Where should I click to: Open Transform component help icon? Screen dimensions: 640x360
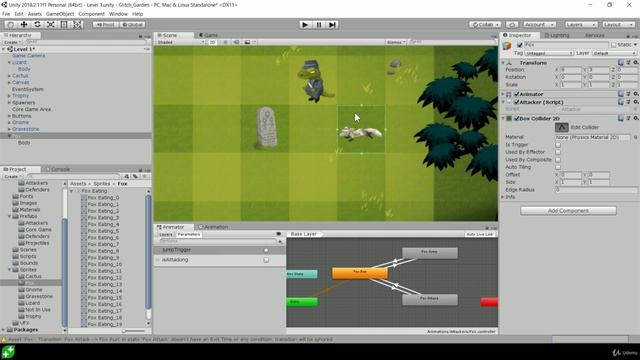621,62
